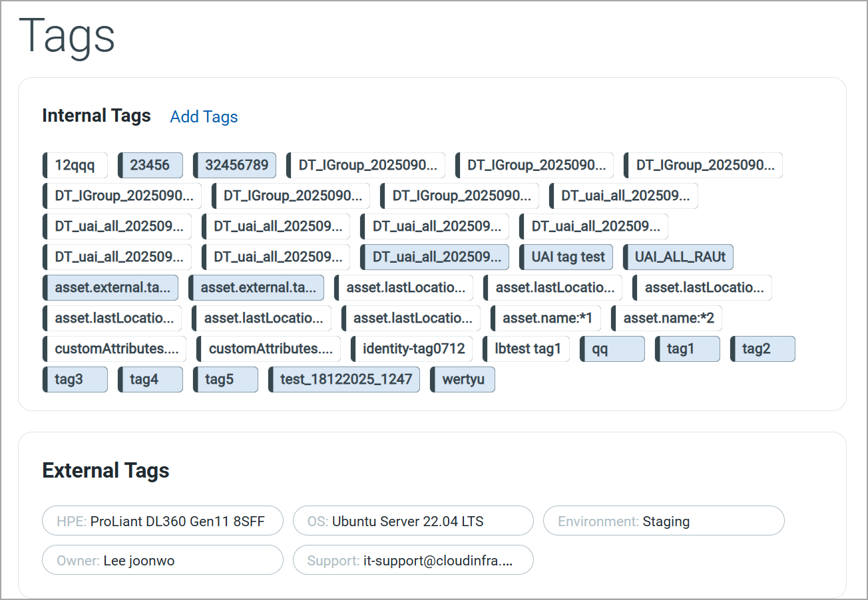The image size is (868, 600).
Task: Click the UAI_ALL_RAUt tag
Action: pyautogui.click(x=680, y=257)
